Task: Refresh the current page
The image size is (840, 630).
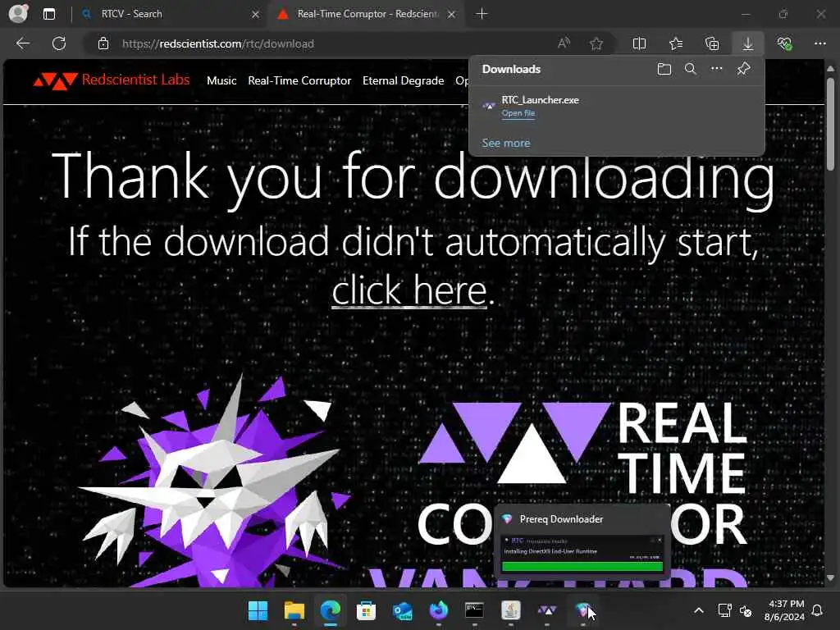Action: [59, 43]
